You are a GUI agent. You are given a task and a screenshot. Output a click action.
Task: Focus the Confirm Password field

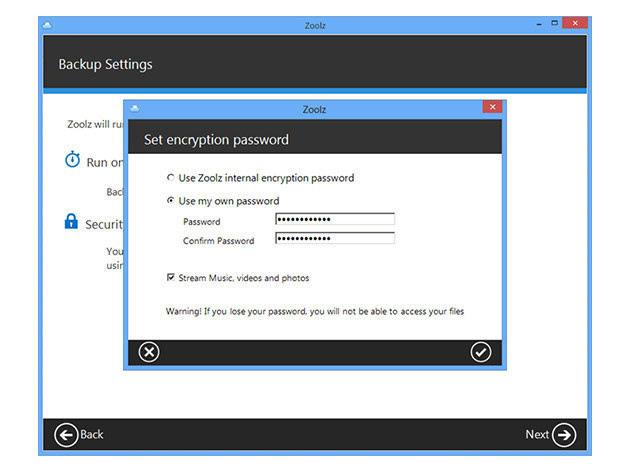click(x=335, y=239)
